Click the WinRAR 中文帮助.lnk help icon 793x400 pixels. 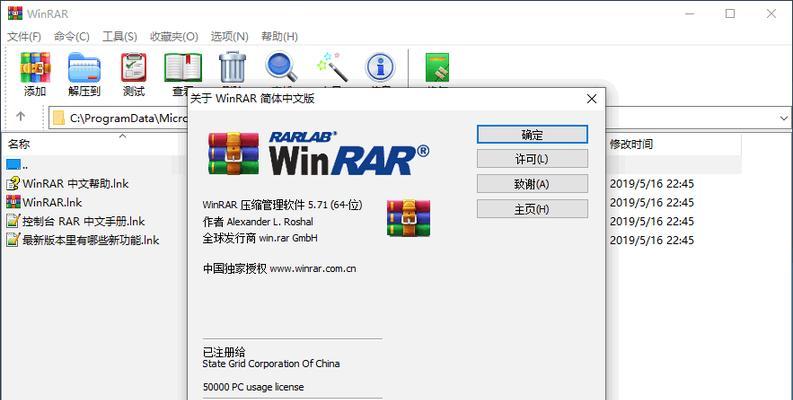[x=13, y=183]
